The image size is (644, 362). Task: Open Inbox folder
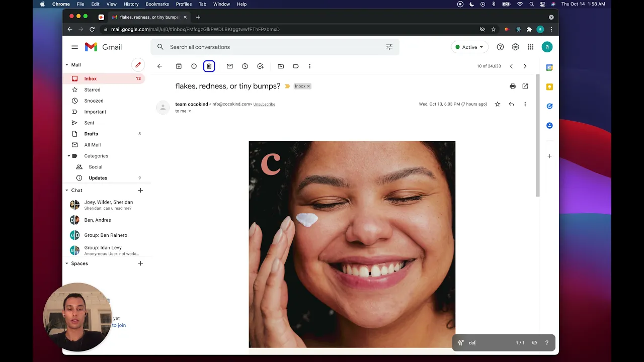pos(104,78)
